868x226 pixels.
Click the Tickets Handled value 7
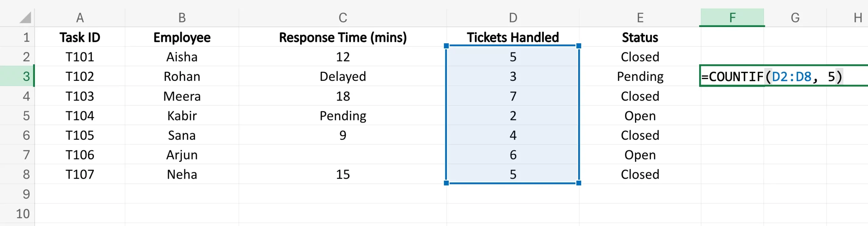(513, 96)
